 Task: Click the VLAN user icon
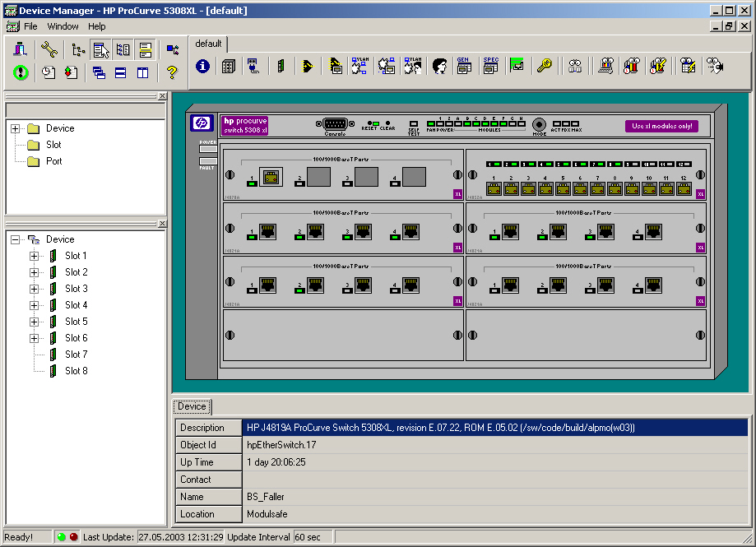(x=413, y=66)
